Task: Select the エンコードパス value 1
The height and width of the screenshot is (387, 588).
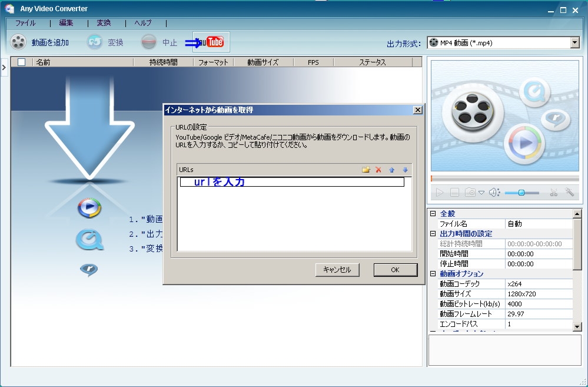Action: pos(539,324)
